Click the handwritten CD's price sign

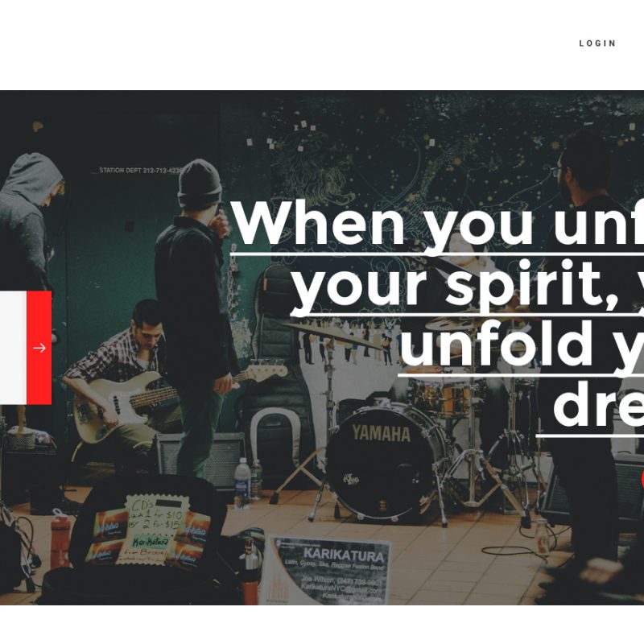coord(154,529)
